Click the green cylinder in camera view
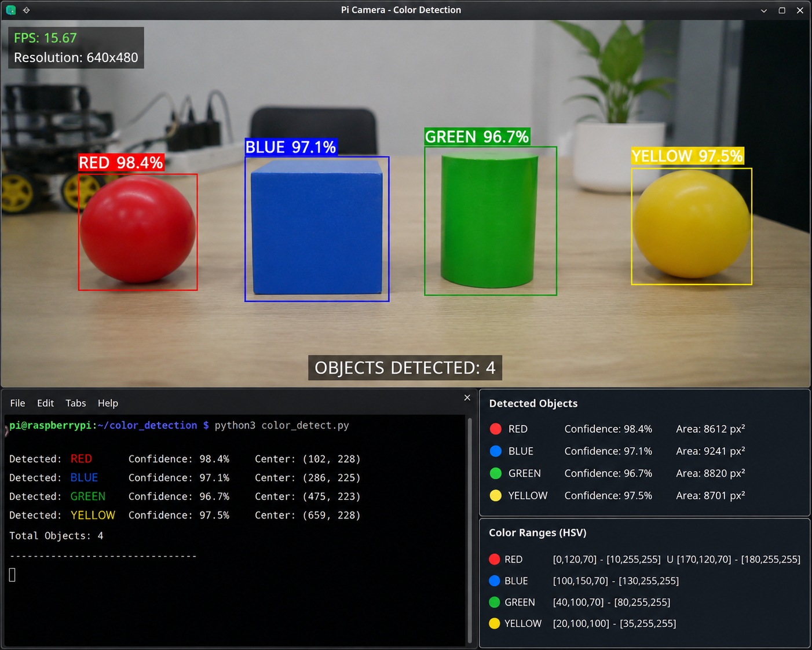 pos(489,220)
